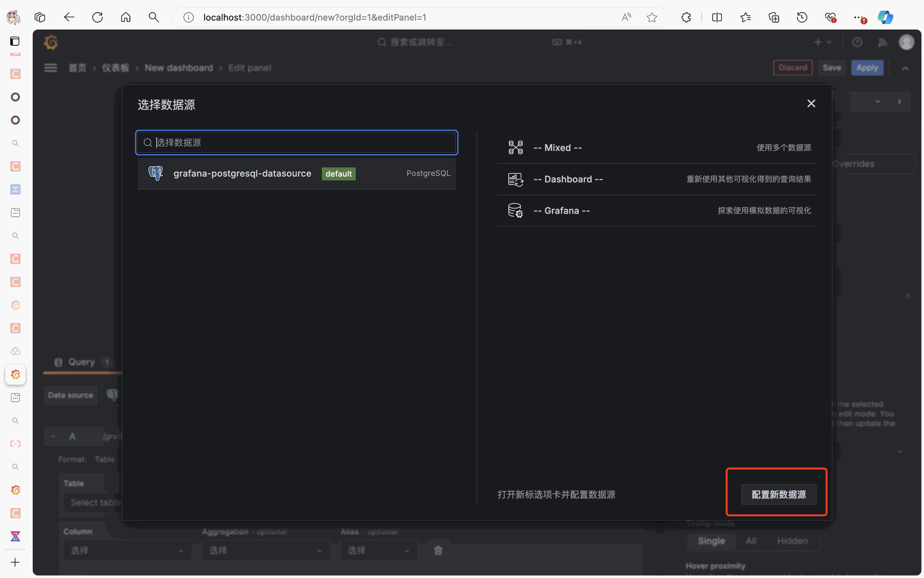924x578 pixels.
Task: Go to browser home icon
Action: pos(126,17)
